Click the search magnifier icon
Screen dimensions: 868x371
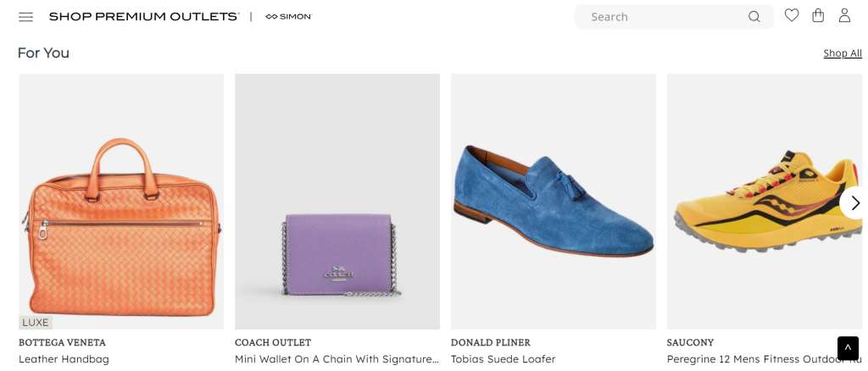[x=754, y=17]
